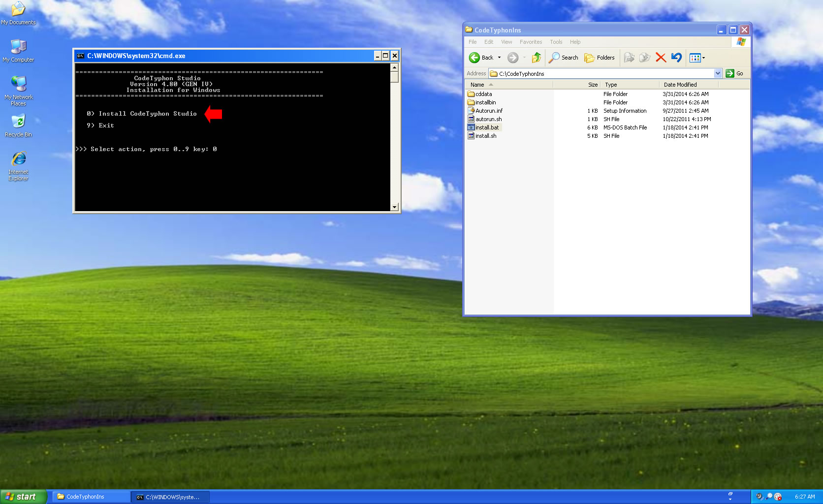Click the CodeTyphonIns window title bar folder icon
The image size is (823, 504).
click(x=469, y=30)
